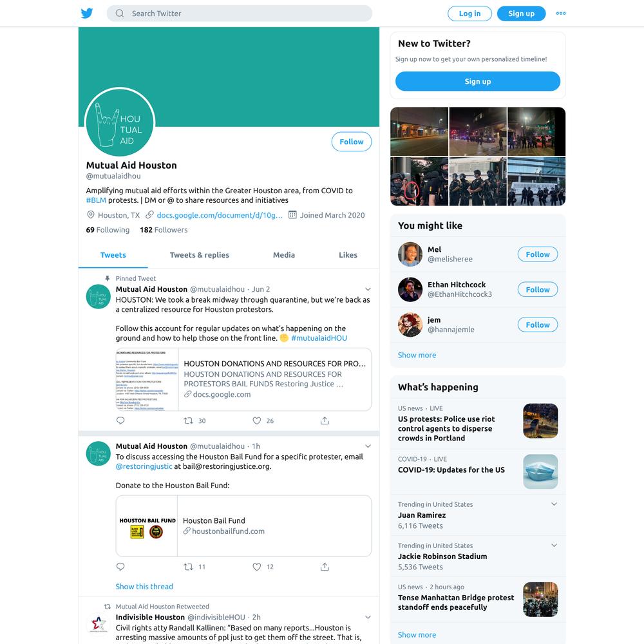Share the pinned tweet
Screen dimensions: 644x644
(325, 421)
